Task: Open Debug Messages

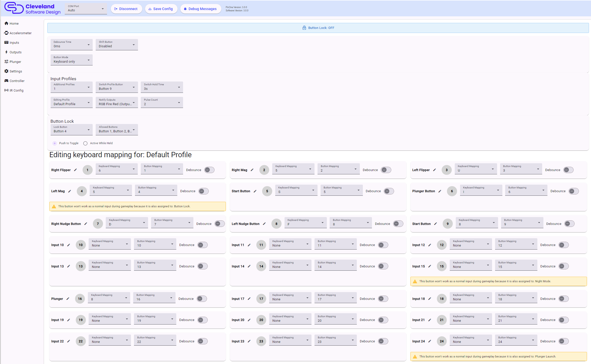Action: 200,9
